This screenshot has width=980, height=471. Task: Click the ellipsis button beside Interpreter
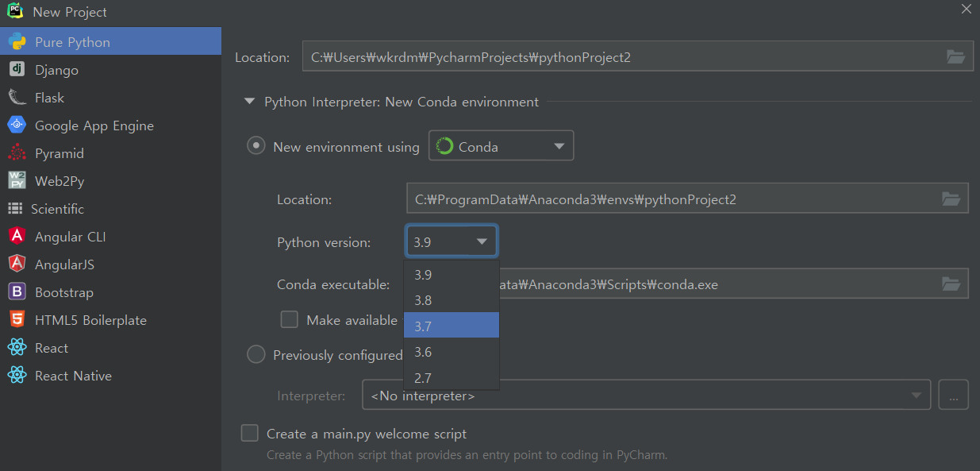click(x=954, y=395)
